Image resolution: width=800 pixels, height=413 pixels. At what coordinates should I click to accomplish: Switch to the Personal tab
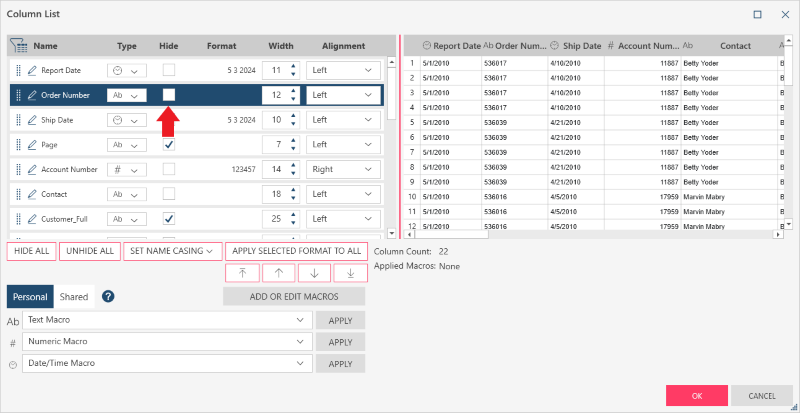[x=30, y=297]
